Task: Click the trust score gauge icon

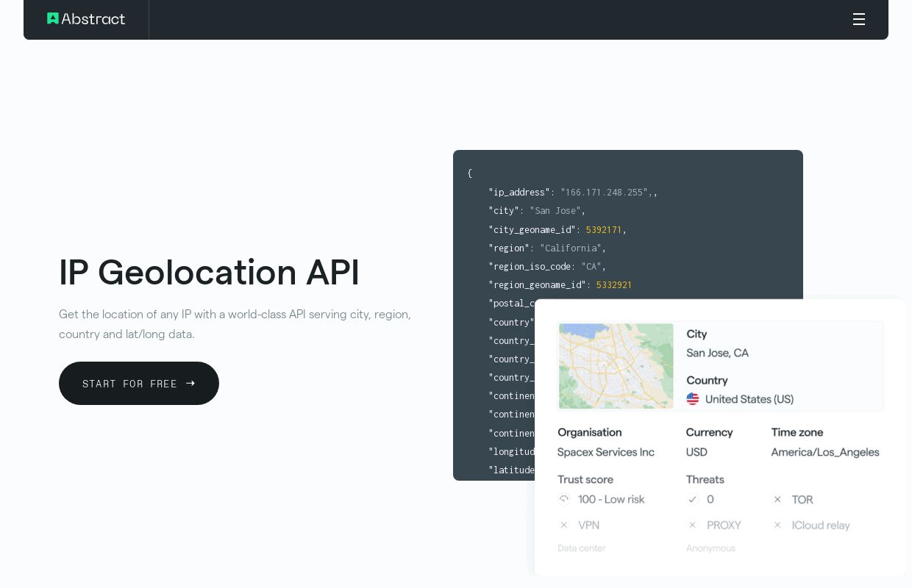Action: coord(564,500)
